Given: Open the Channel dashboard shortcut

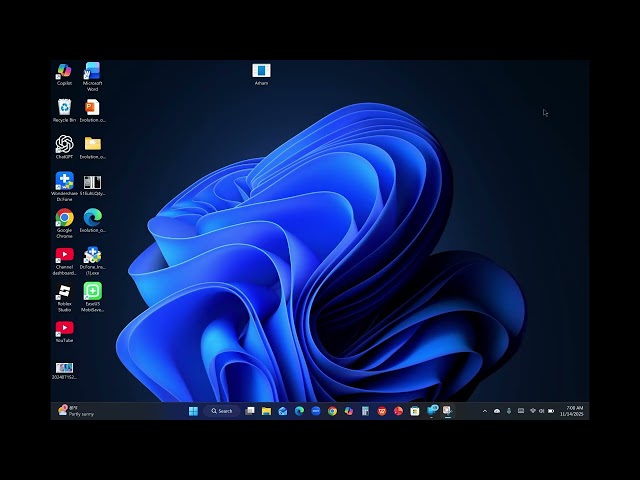Looking at the screenshot, I should pyautogui.click(x=64, y=255).
